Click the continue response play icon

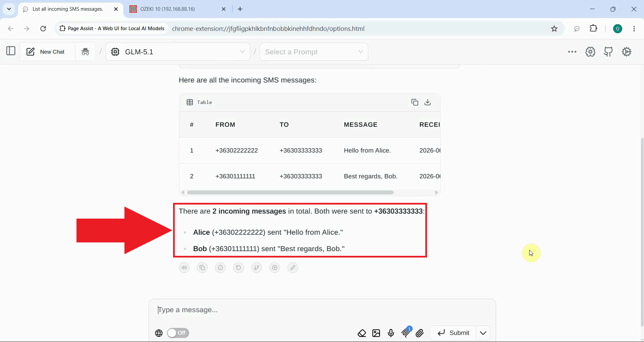point(275,268)
